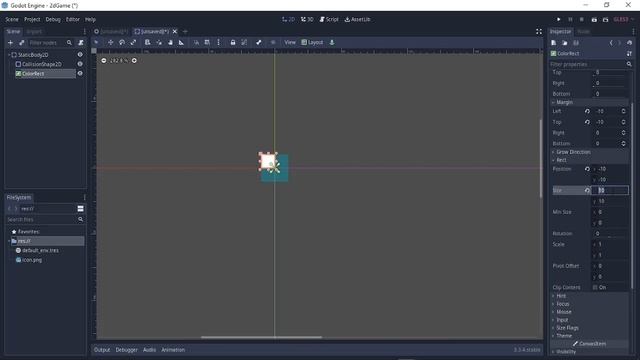
Task: Add a new child node
Action: click(x=10, y=42)
